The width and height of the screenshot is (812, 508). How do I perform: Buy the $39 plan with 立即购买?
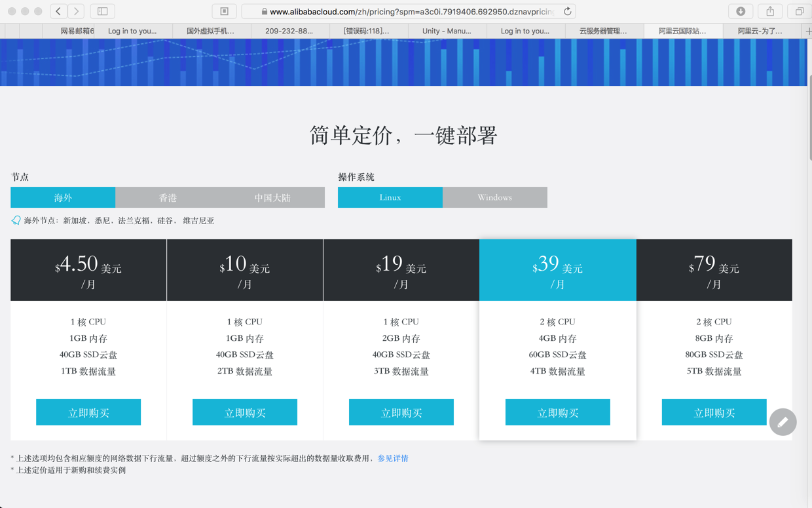(x=558, y=412)
